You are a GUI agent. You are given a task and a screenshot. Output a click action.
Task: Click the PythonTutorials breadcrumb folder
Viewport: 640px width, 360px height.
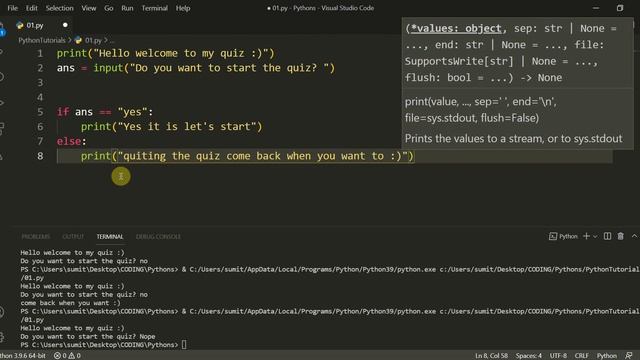(42, 40)
